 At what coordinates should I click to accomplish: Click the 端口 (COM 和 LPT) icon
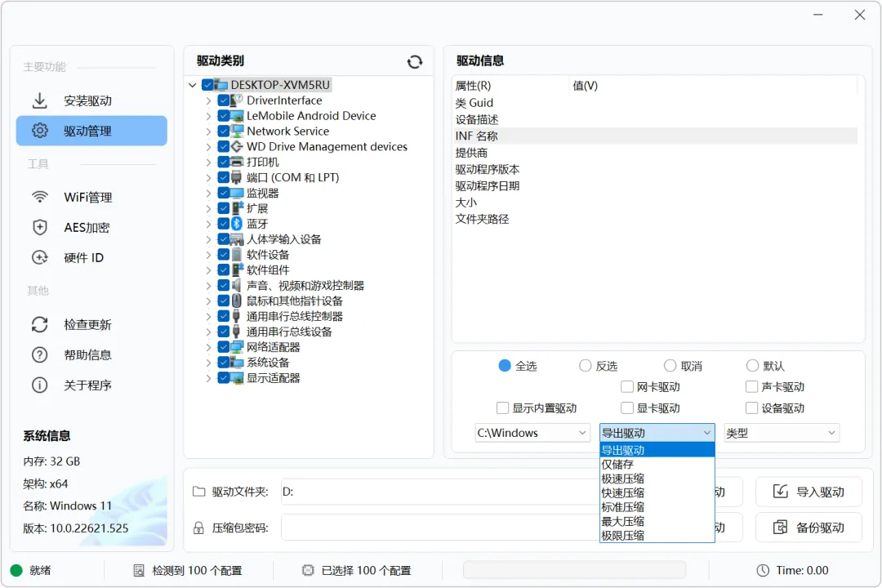coord(237,178)
